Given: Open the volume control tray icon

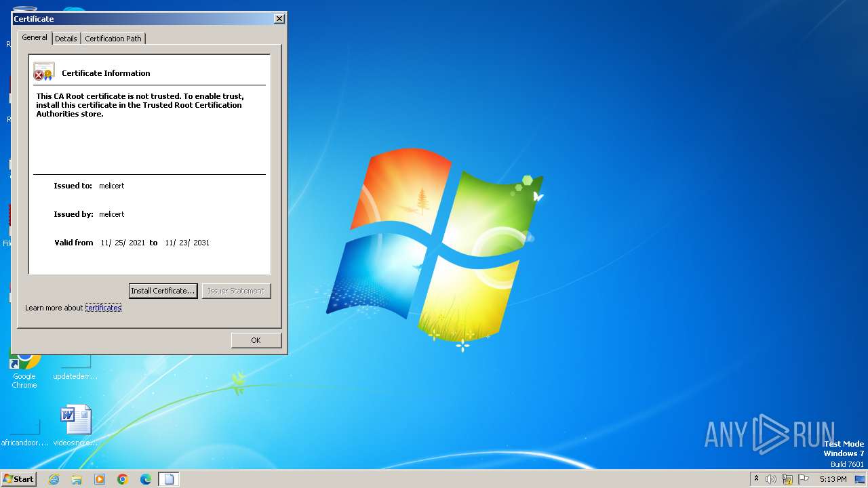Looking at the screenshot, I should point(771,479).
